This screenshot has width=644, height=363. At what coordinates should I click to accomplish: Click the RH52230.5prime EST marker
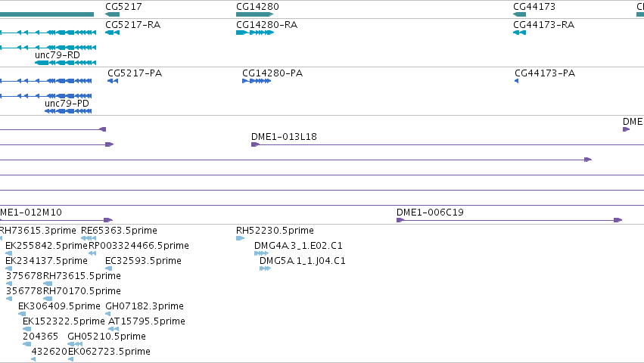tap(240, 238)
